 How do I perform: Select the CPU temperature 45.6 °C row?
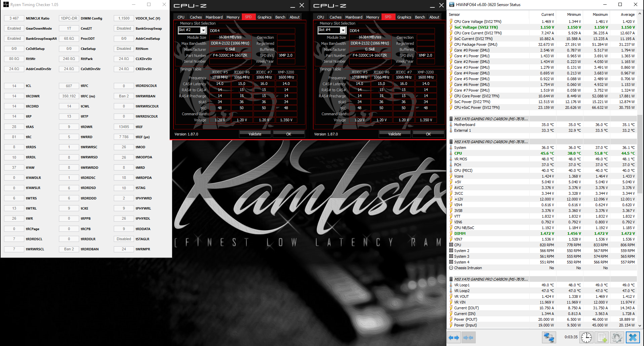(x=542, y=153)
